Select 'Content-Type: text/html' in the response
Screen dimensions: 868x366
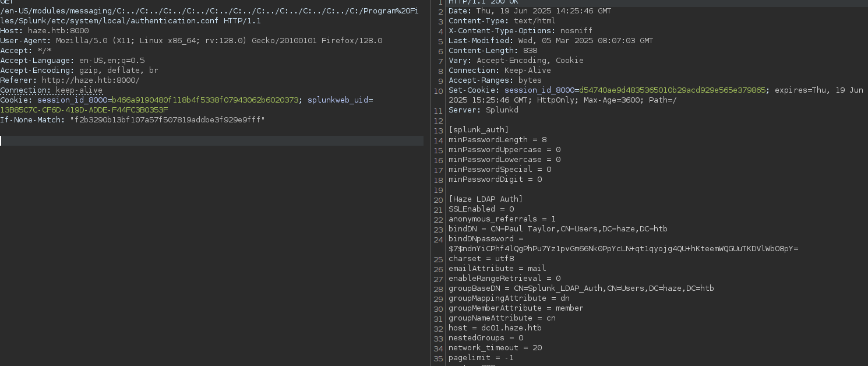point(501,21)
